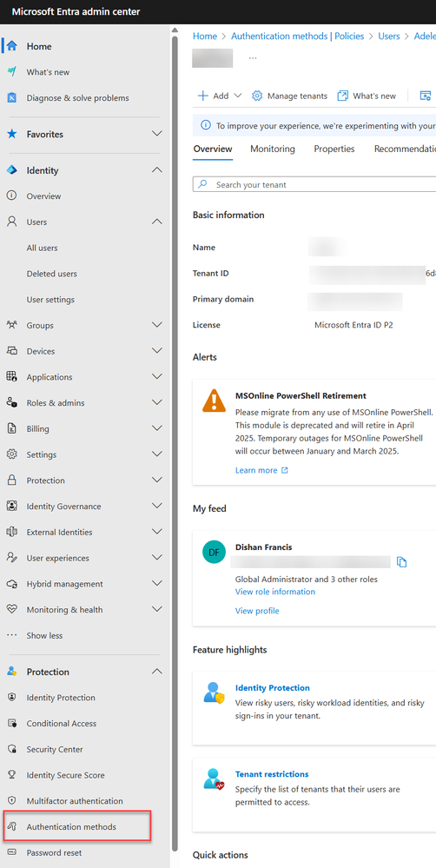This screenshot has height=868, width=436.
Task: Click the Home breadcrumb link
Action: [205, 36]
